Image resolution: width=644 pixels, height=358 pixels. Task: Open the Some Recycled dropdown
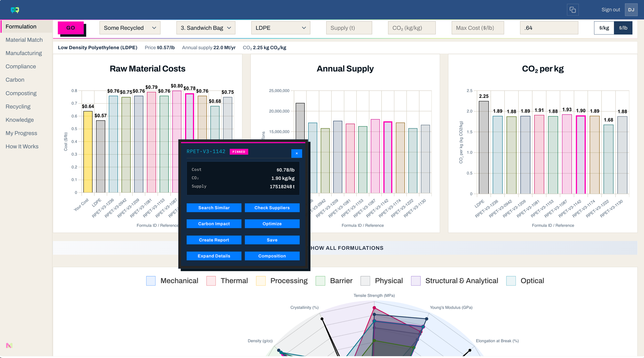pyautogui.click(x=130, y=28)
